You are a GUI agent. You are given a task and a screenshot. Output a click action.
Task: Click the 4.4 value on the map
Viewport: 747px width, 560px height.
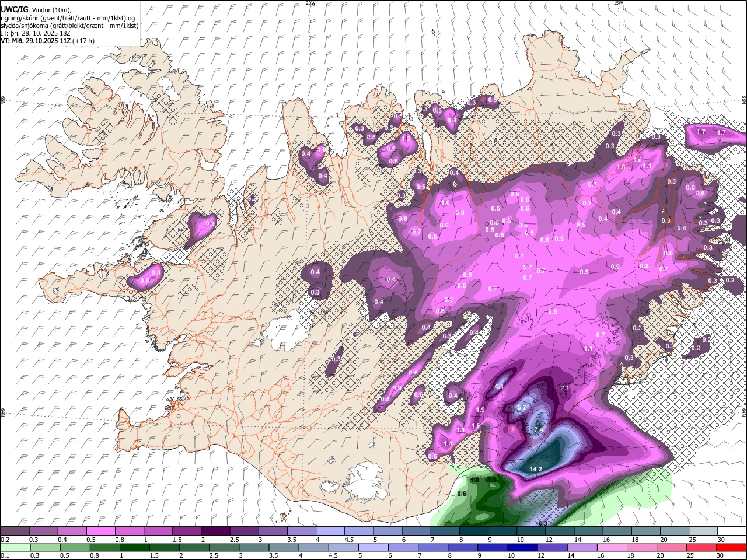pyautogui.click(x=499, y=387)
